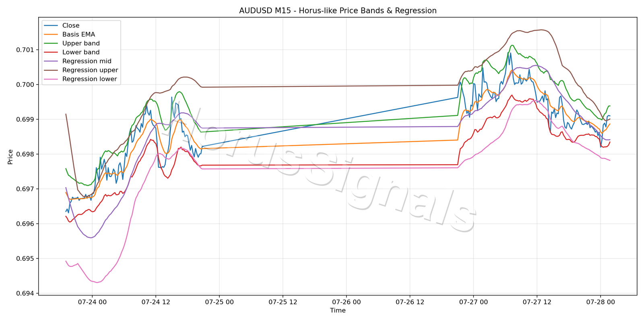
Task: Click the x-axis tick label '07-24 12'
Action: point(156,302)
